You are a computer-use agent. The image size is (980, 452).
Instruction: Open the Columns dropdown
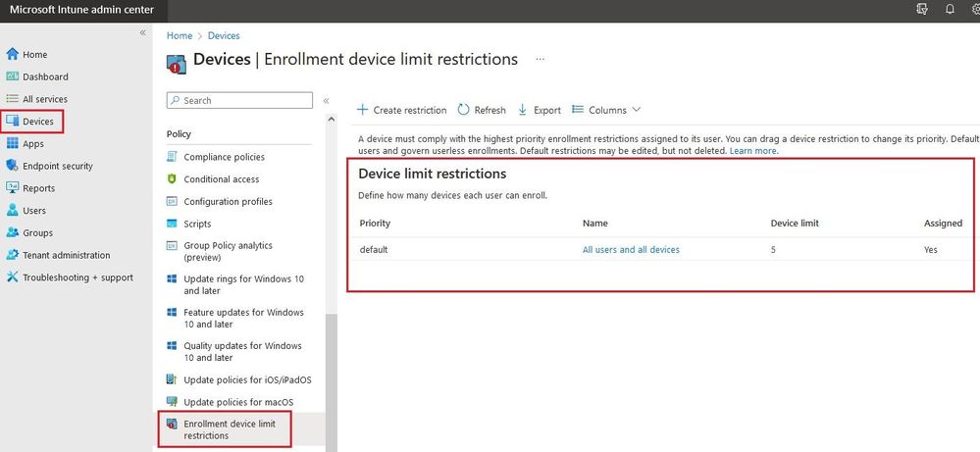pyautogui.click(x=606, y=110)
